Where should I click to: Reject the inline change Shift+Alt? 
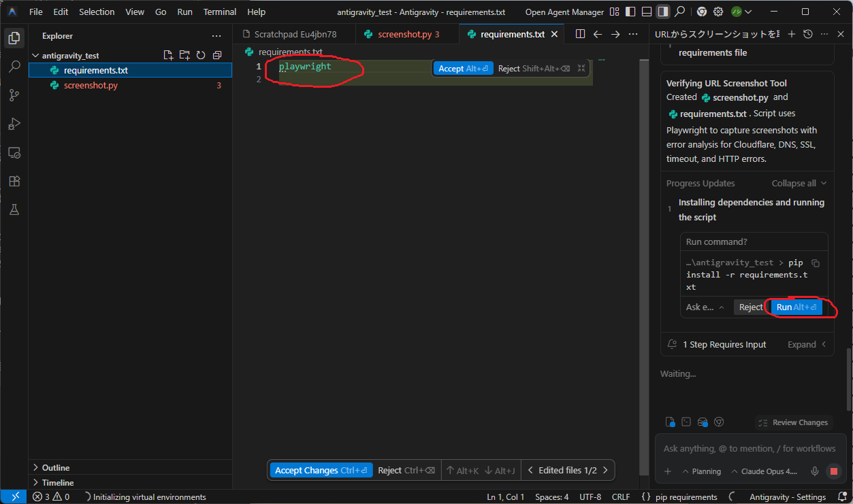[534, 69]
